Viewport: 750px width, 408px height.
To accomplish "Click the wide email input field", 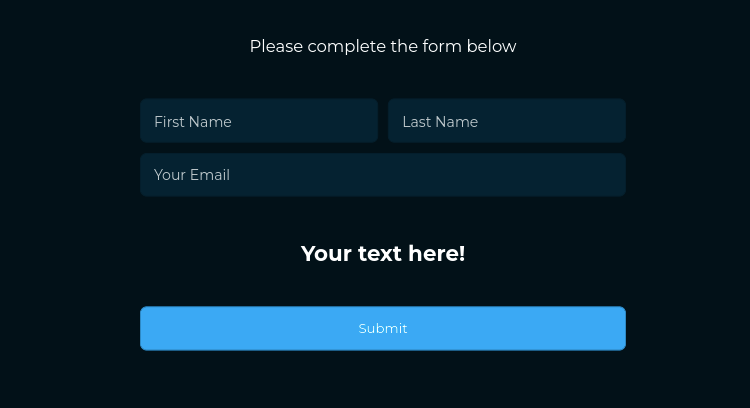I will 382,175.
